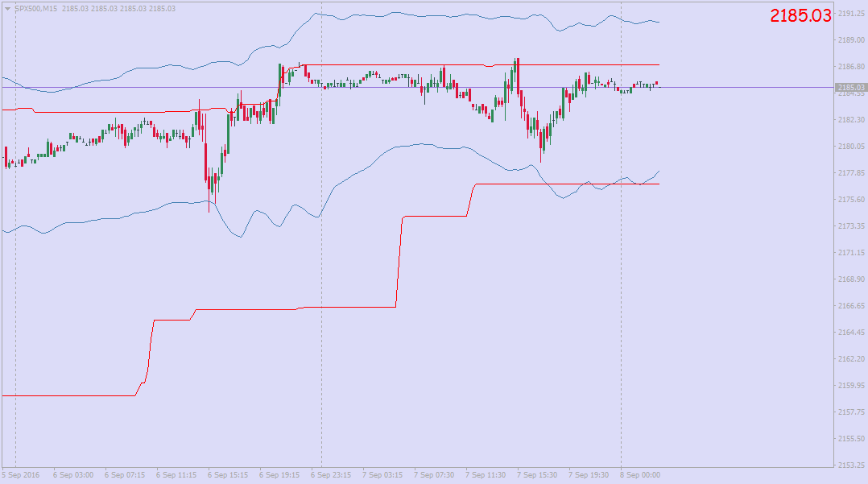The image size is (868, 484).
Task: Click the 2186.80 price axis label
Action: (851, 67)
